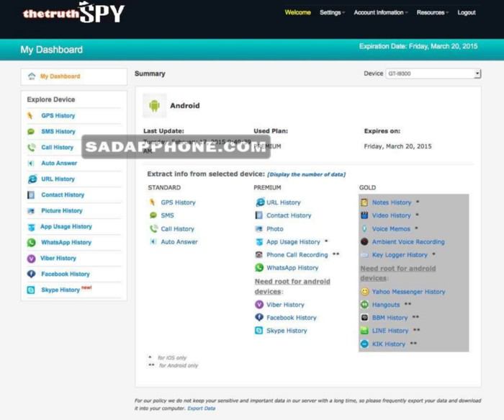Click the WhatsApp icon in sidebar
The image size is (504, 420).
coord(31,243)
